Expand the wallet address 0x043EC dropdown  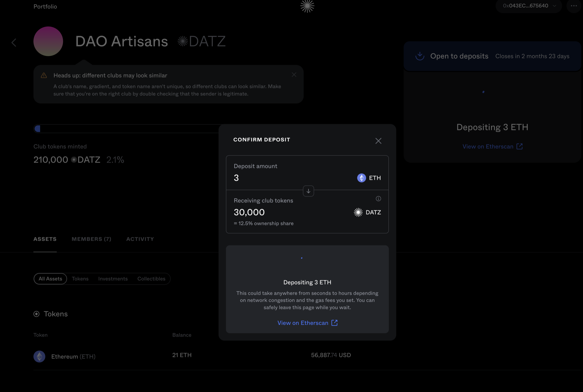528,6
